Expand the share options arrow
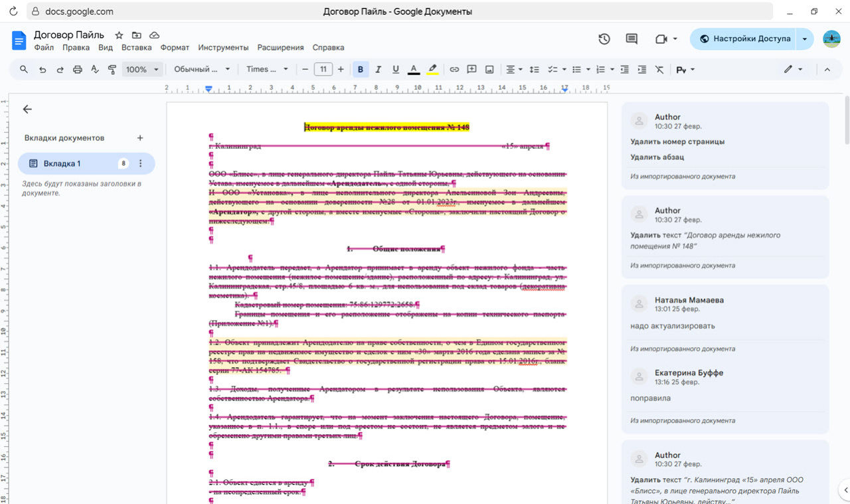The height and width of the screenshot is (504, 850). (x=805, y=39)
